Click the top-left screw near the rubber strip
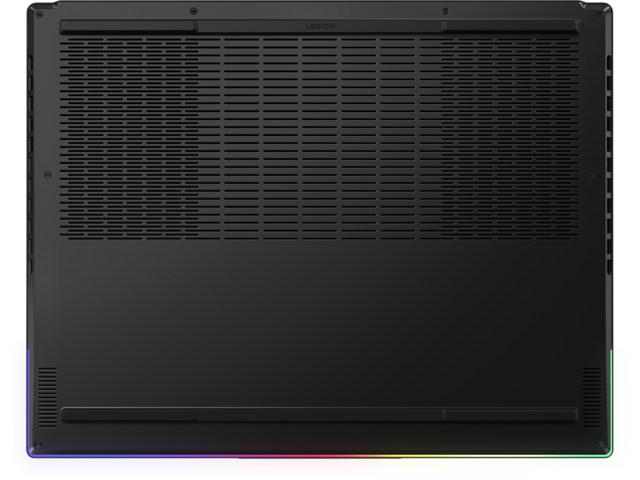Screen dimensions: 640x480 (193, 12)
